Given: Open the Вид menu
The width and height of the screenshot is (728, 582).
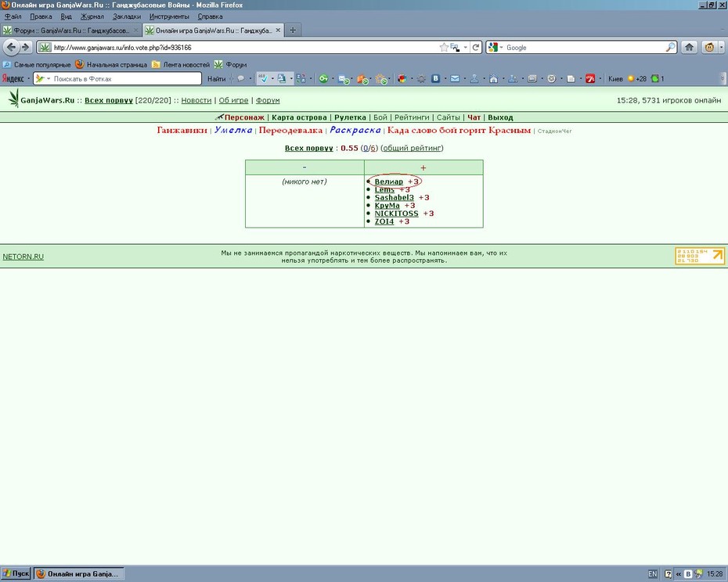Looking at the screenshot, I should coord(66,16).
